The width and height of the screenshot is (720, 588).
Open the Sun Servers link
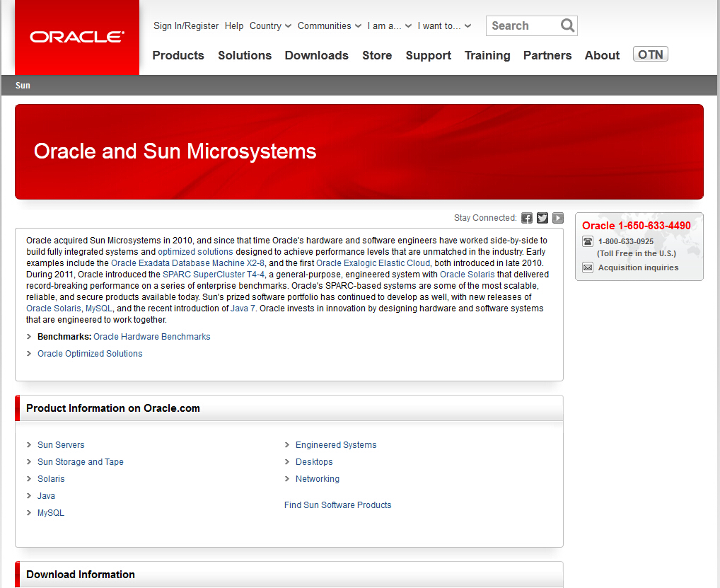61,444
